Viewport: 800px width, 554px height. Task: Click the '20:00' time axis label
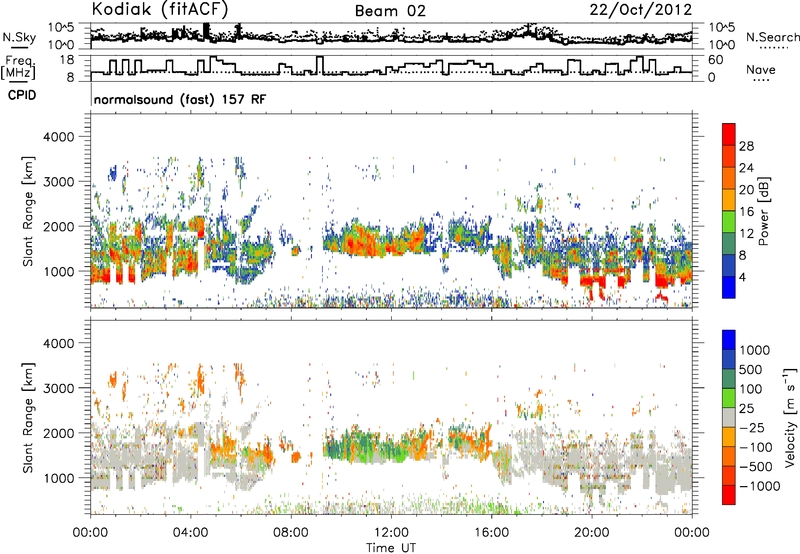pyautogui.click(x=592, y=533)
